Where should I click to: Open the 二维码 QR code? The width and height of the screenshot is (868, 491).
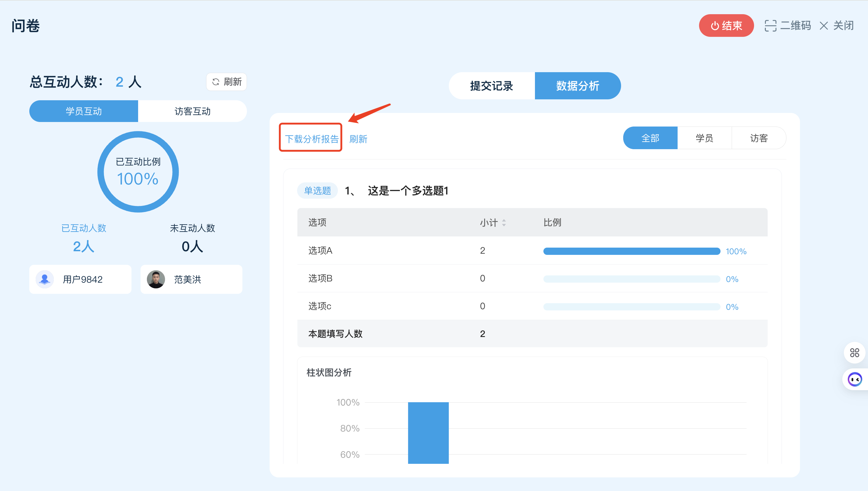pos(787,26)
